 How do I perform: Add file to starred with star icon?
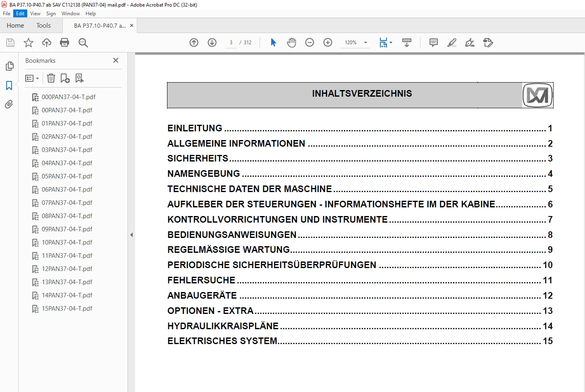(x=29, y=43)
